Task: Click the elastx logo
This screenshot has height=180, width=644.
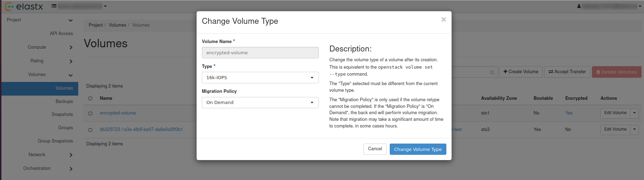Action: [x=24, y=6]
